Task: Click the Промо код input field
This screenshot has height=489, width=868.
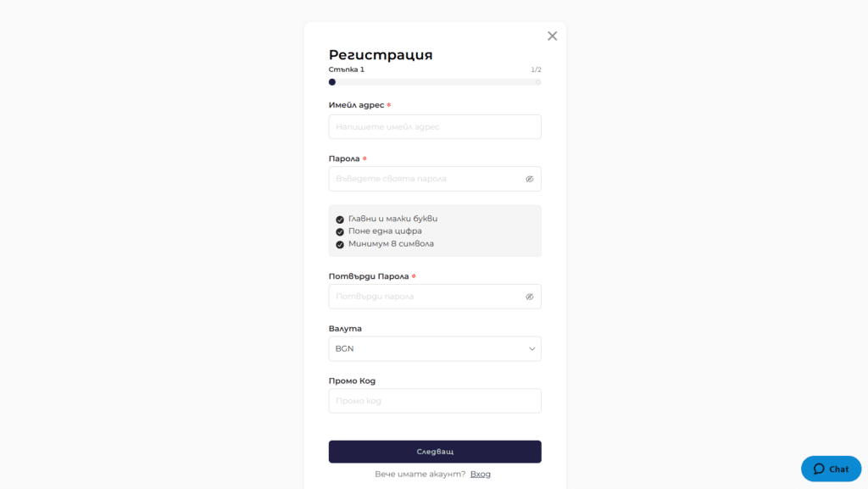Action: 435,401
